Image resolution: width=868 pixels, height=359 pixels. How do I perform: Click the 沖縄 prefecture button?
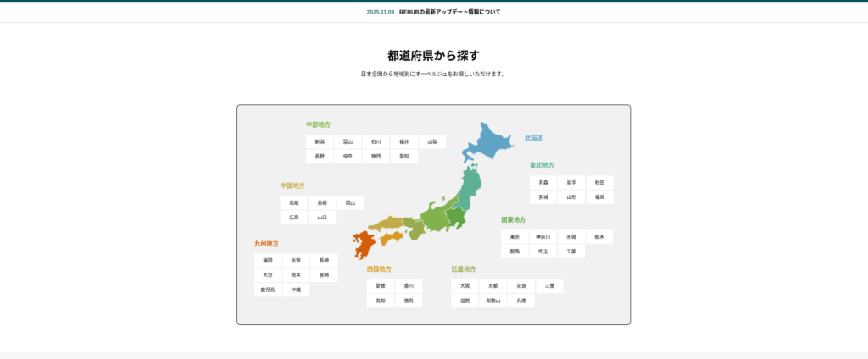tap(296, 290)
